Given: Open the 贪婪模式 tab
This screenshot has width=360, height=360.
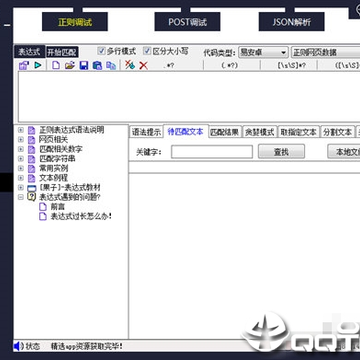Looking at the screenshot, I should [x=259, y=132].
